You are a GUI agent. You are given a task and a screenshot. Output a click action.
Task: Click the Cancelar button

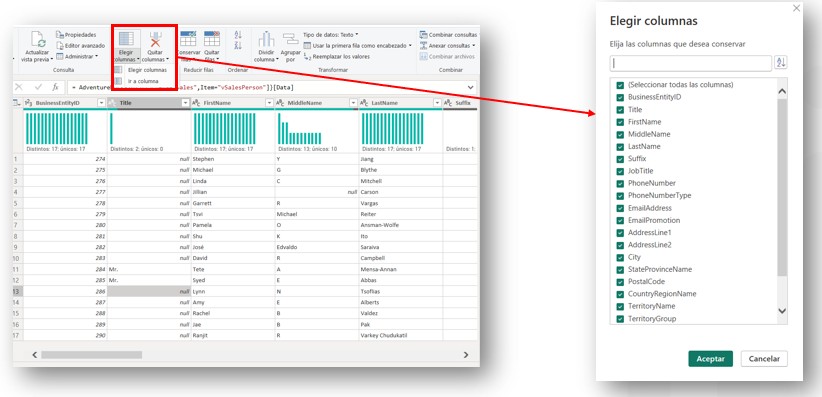764,359
